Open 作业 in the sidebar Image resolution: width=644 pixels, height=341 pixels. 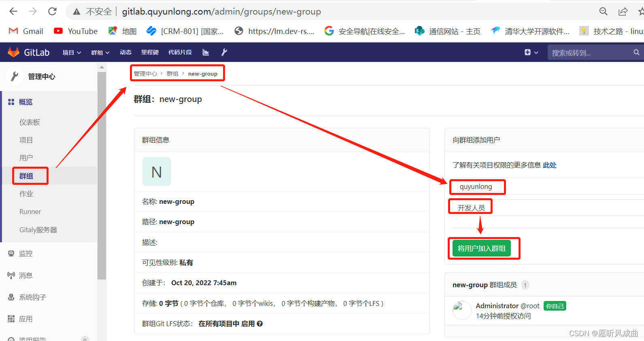coord(26,194)
